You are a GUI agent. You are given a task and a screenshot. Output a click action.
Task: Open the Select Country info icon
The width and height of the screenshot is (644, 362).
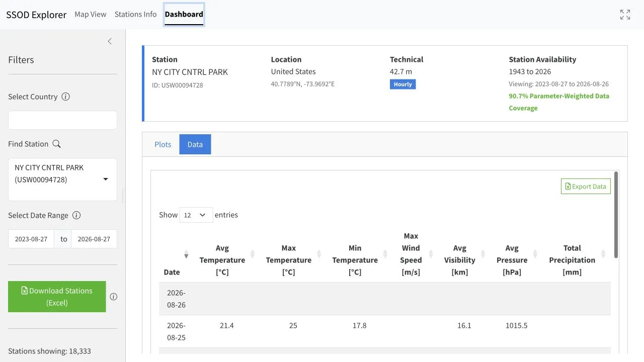65,97
